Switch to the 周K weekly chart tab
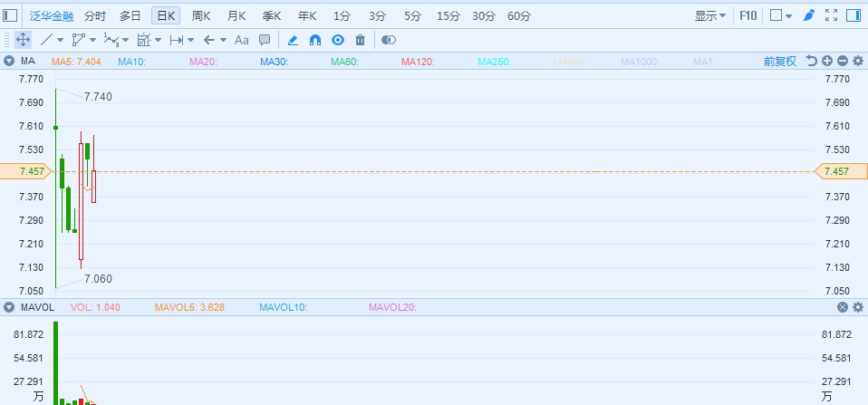Viewport: 868px width, 405px height. click(201, 15)
